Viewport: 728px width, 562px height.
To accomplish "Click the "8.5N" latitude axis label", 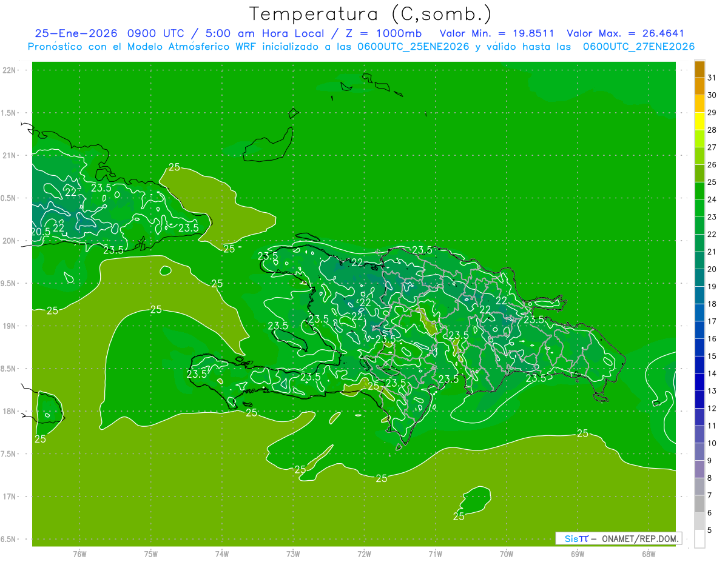I will (x=9, y=369).
